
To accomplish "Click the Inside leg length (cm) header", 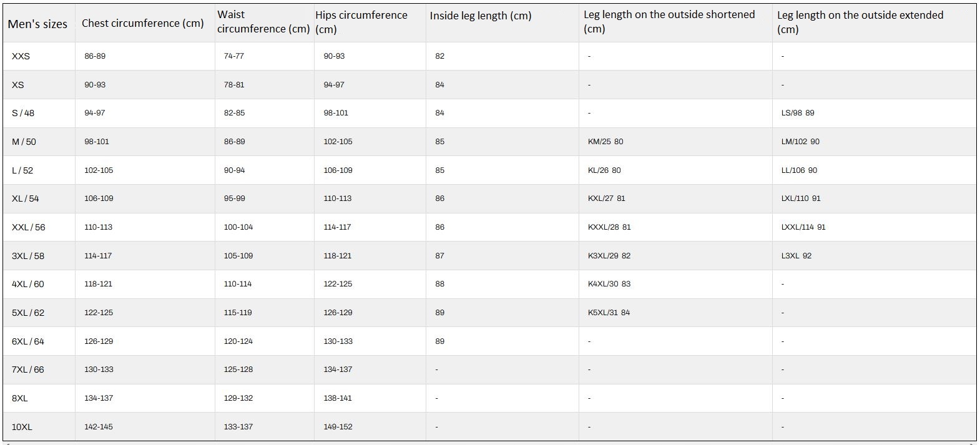I will (480, 16).
